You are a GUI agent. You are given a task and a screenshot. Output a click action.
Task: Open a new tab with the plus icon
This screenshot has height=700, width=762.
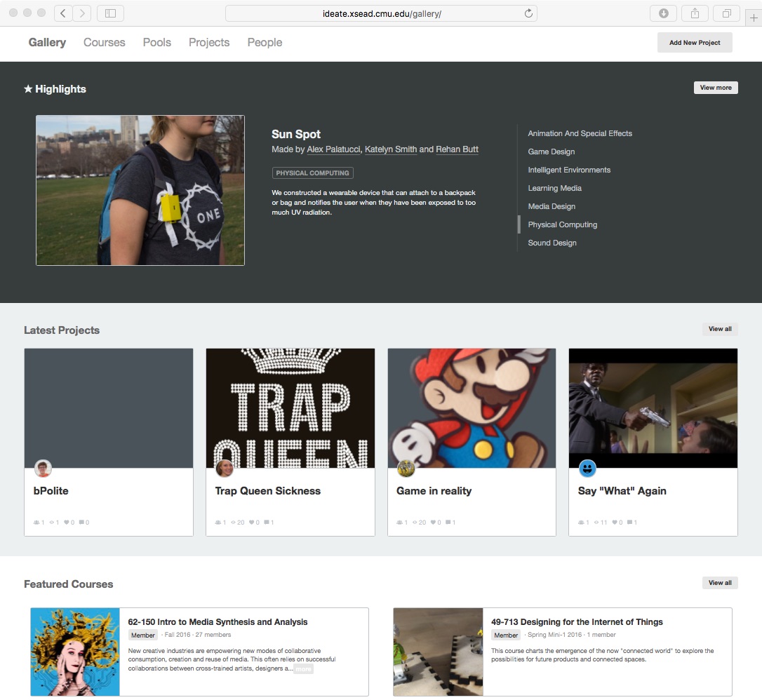point(754,18)
